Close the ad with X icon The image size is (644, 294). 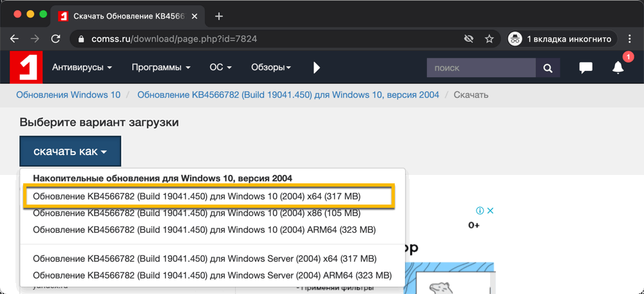490,210
